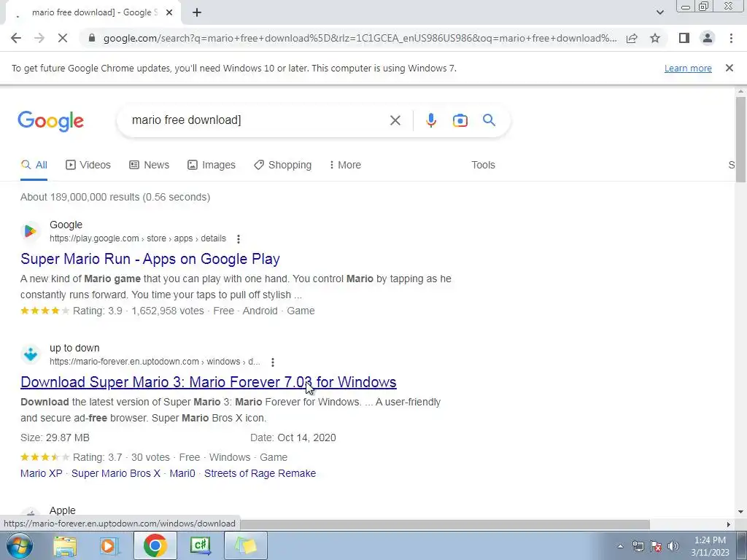Click the volume speaker tray icon
Viewport: 747px width, 560px height.
point(673,546)
